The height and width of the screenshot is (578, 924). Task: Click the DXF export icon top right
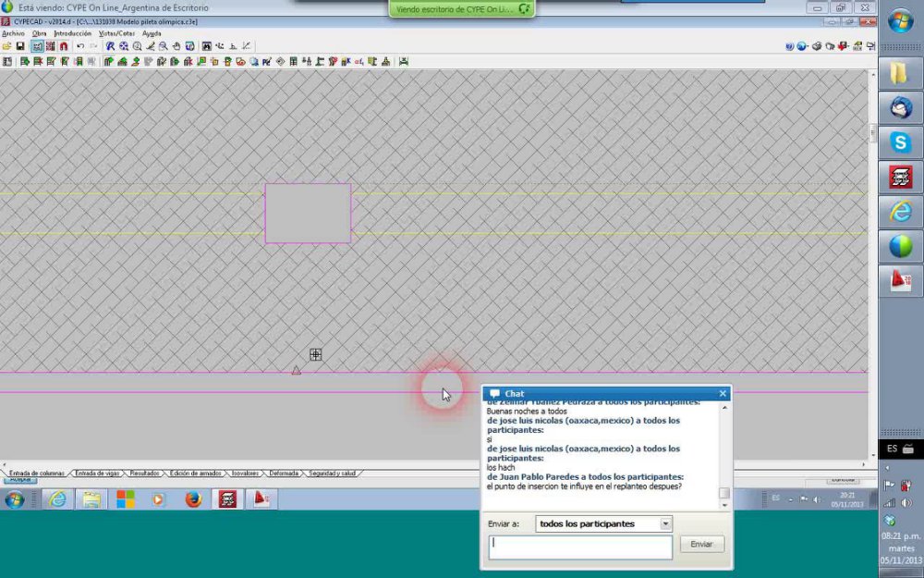857,46
